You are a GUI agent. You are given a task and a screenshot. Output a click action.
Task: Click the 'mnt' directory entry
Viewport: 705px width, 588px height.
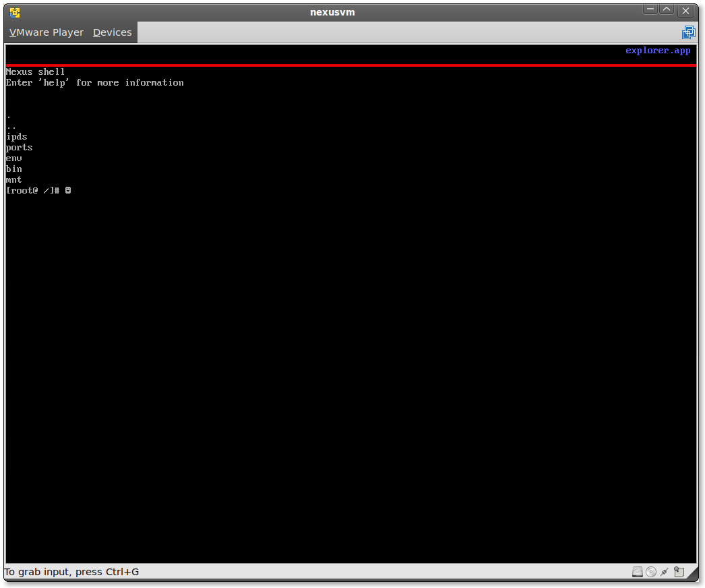14,179
